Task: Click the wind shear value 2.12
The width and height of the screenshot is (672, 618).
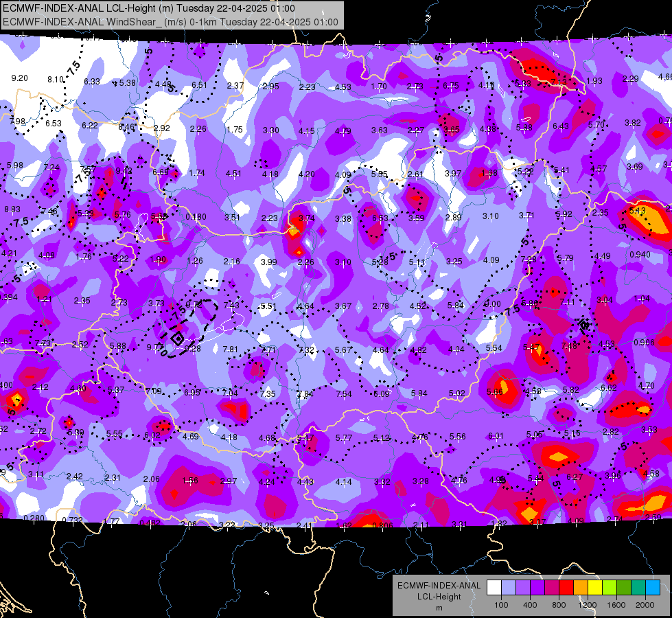Action: coord(40,387)
